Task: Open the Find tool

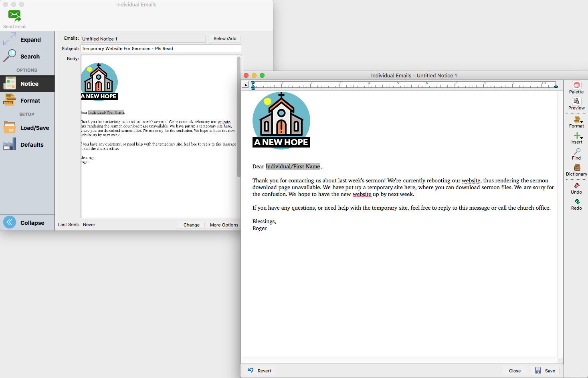Action: click(576, 152)
